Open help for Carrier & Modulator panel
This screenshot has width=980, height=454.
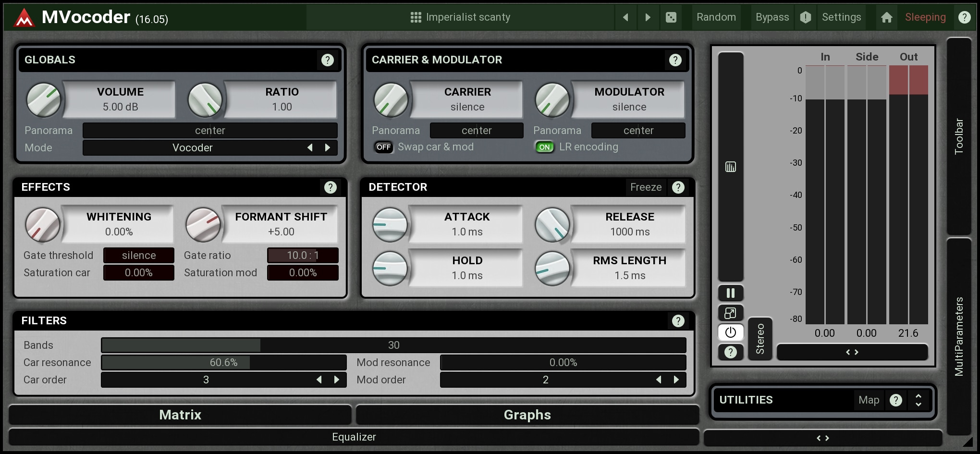(x=675, y=60)
